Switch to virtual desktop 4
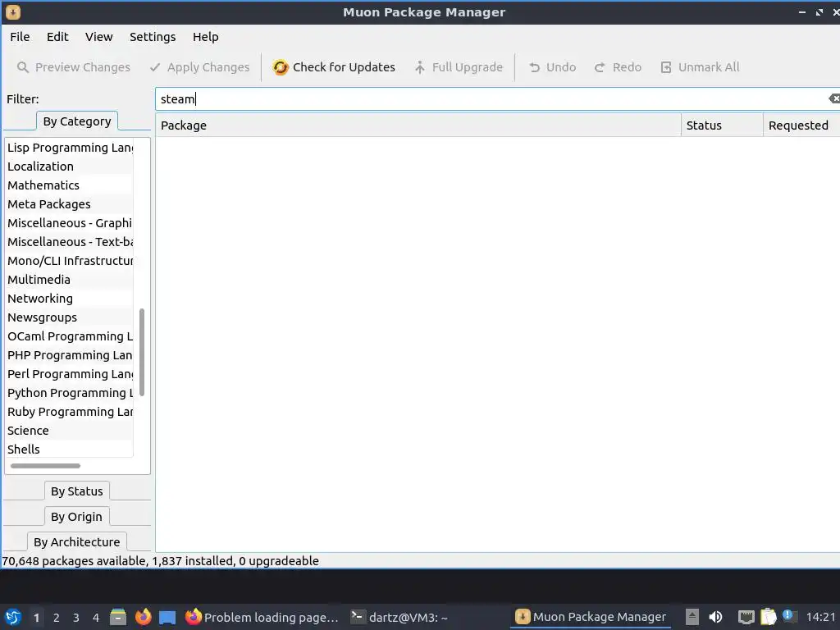This screenshot has width=840, height=630. pos(96,618)
